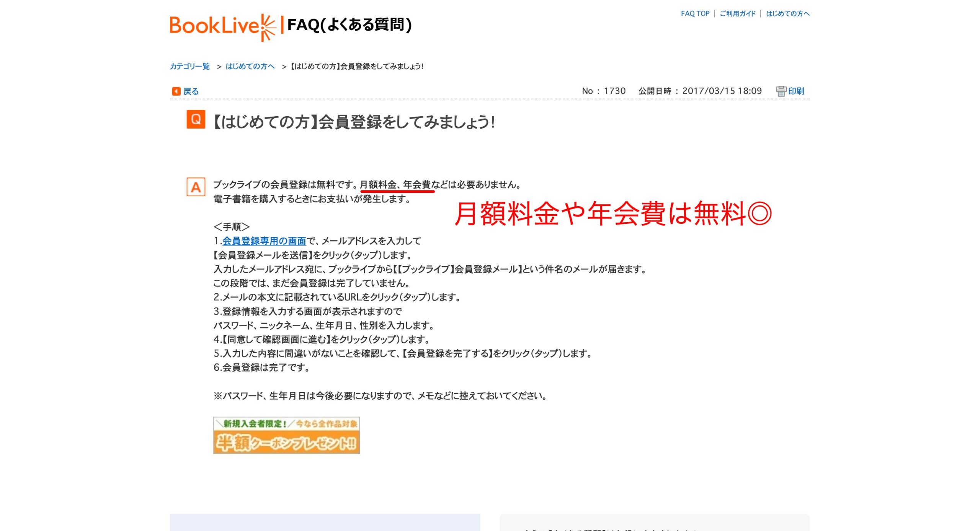Viewport: 980px width, 531px height.
Task: Click the orange Q question icon
Action: 196,119
